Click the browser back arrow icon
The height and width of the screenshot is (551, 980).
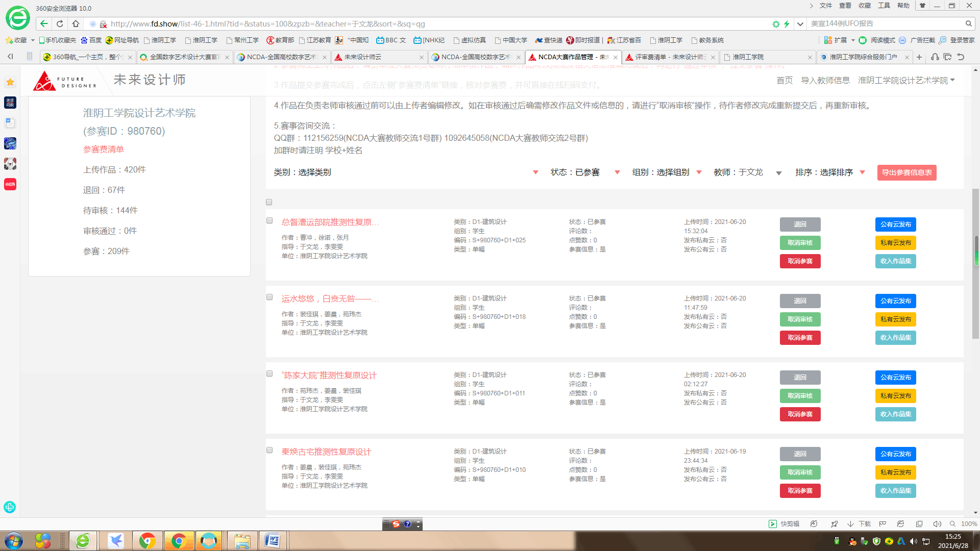coord(44,23)
